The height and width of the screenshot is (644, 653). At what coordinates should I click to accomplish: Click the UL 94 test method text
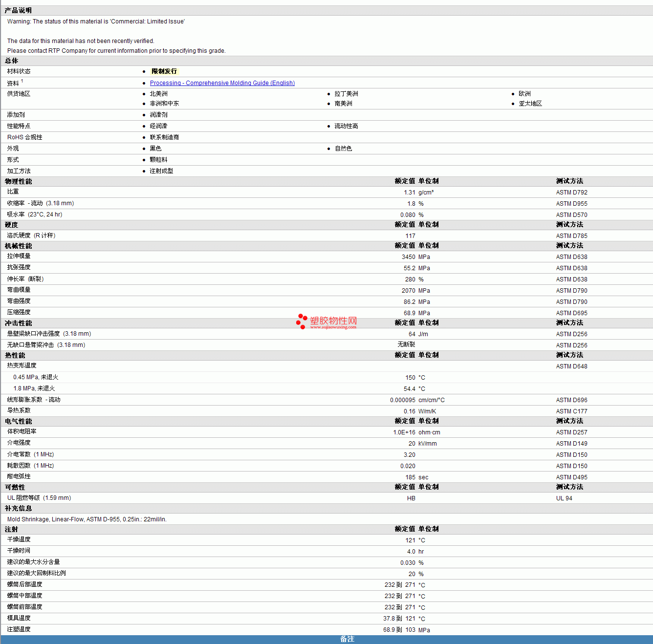point(564,498)
